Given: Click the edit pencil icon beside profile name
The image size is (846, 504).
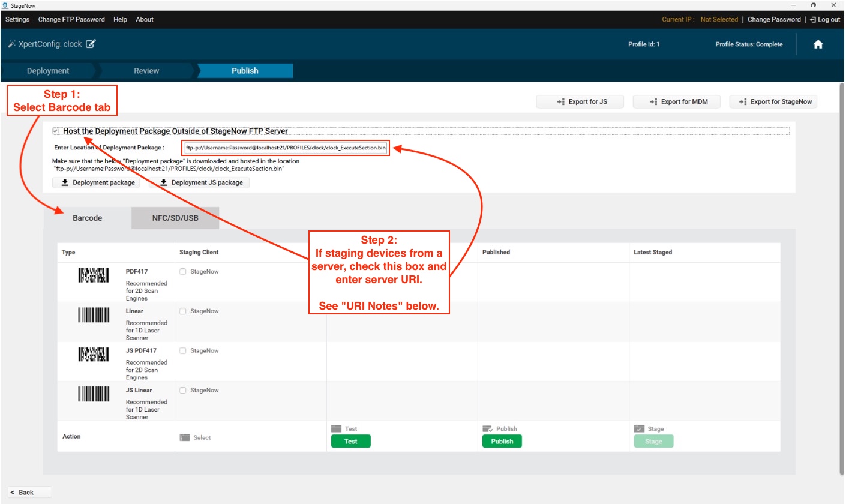Looking at the screenshot, I should pos(91,44).
